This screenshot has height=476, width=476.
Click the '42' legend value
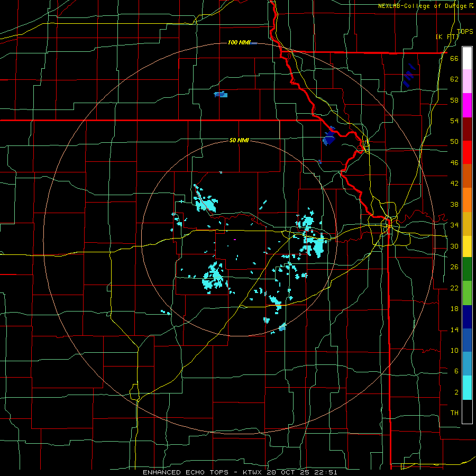click(454, 184)
